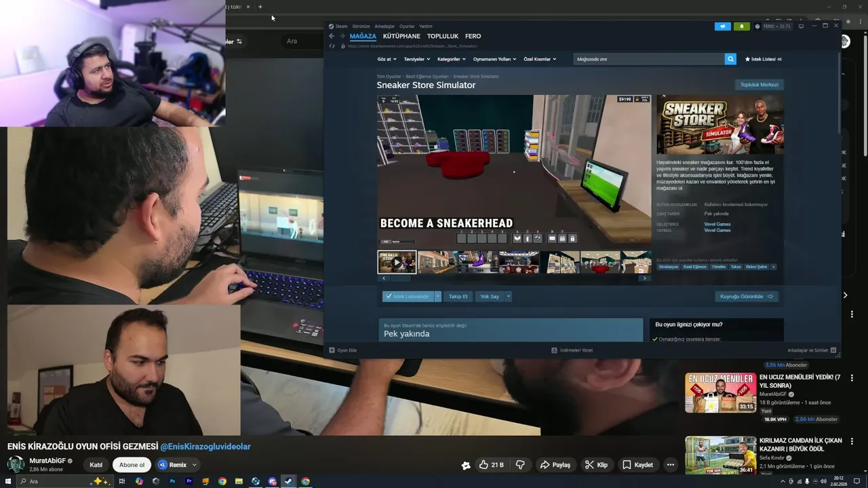Toggle Abone ol subscribe button
This screenshot has height=488, width=868.
132,465
